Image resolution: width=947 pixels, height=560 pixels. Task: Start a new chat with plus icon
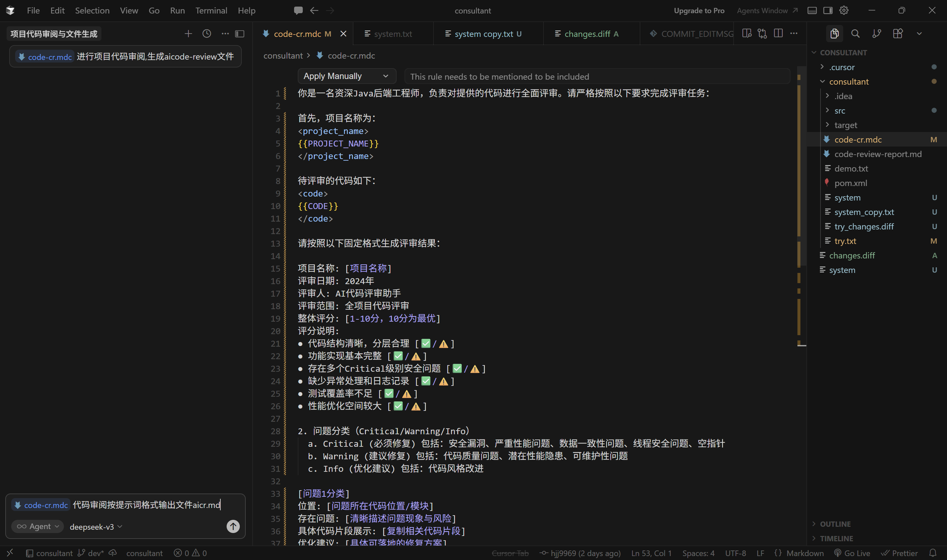[x=188, y=34]
